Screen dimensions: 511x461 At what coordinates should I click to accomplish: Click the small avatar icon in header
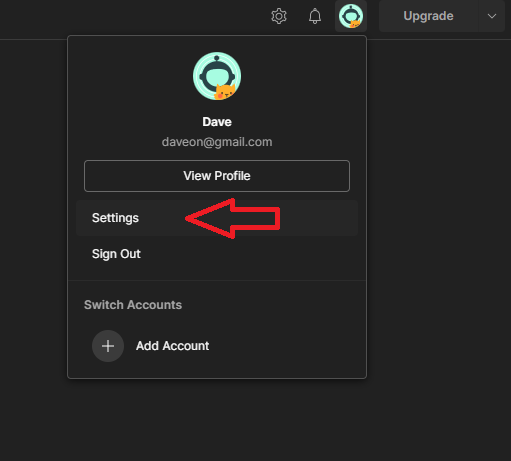tap(351, 16)
